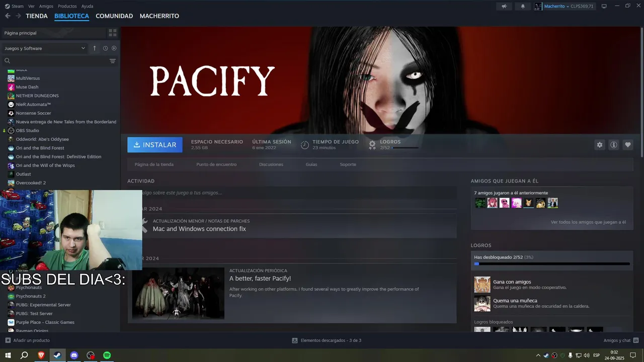Select Nonsense Soccer in library
This screenshot has width=644, height=362.
33,113
